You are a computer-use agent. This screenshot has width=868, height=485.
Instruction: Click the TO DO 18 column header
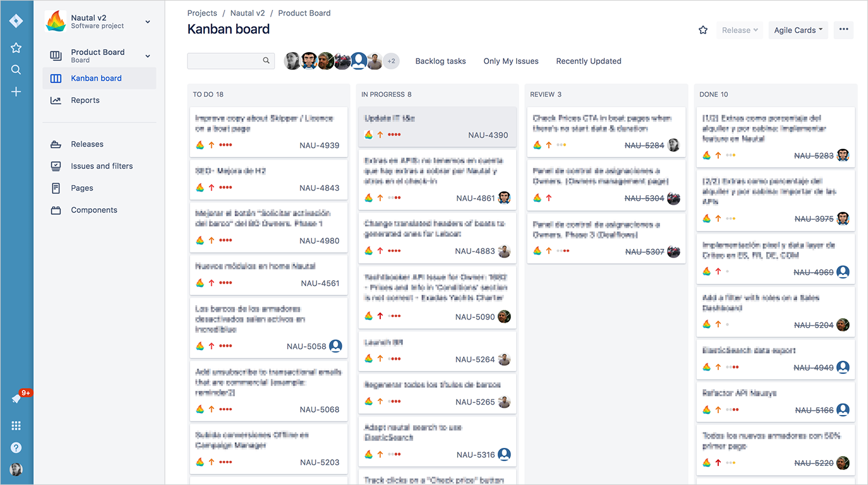click(208, 94)
